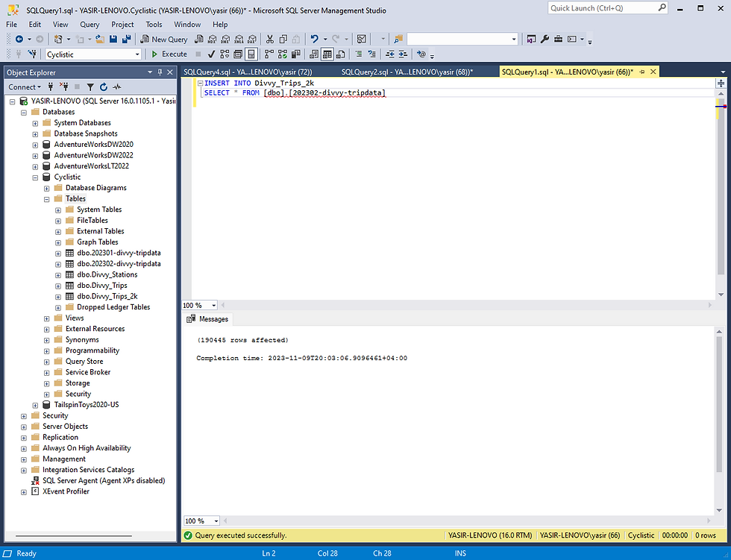Collapse the Tables folder node

click(x=46, y=199)
